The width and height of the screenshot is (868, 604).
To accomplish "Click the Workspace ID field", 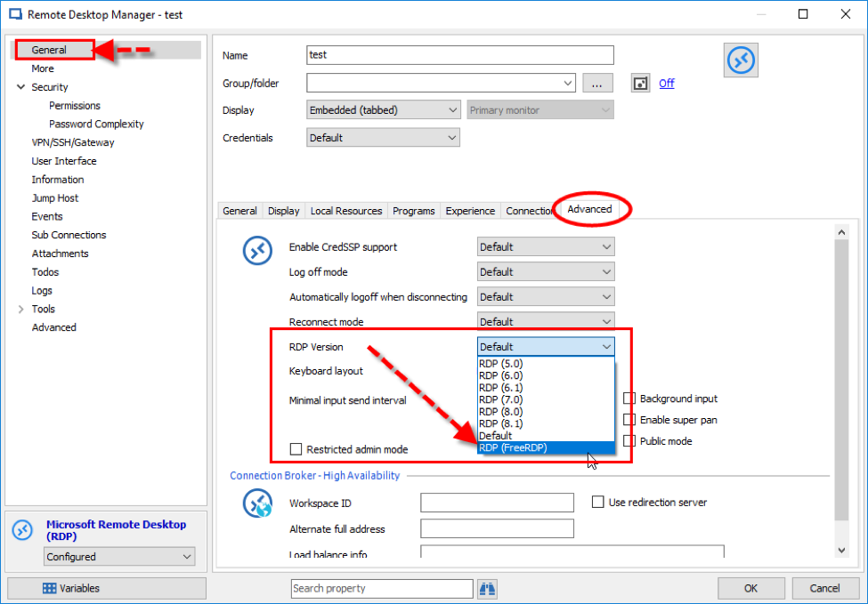I will click(497, 503).
